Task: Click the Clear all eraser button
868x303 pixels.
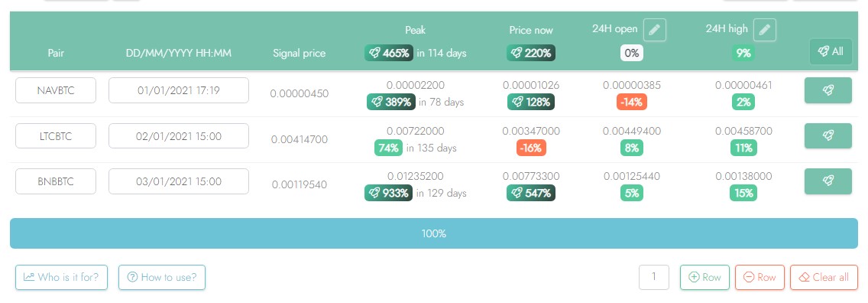Action: point(824,278)
